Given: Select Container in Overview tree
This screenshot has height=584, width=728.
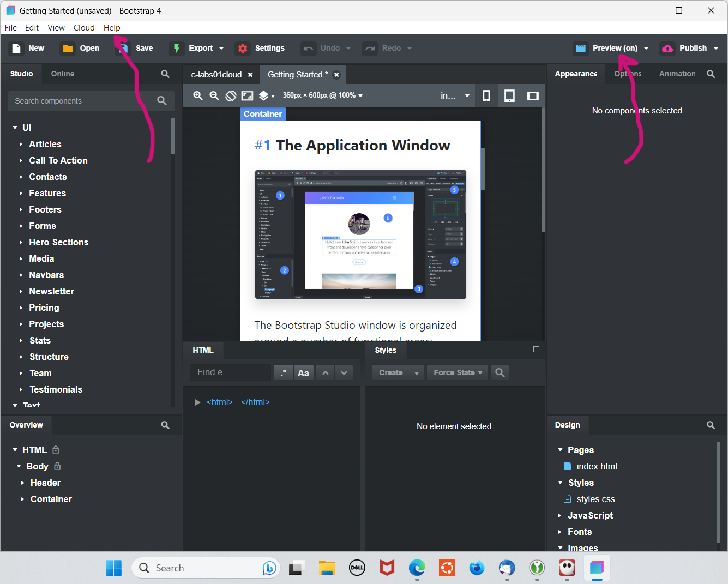Looking at the screenshot, I should pos(51,499).
